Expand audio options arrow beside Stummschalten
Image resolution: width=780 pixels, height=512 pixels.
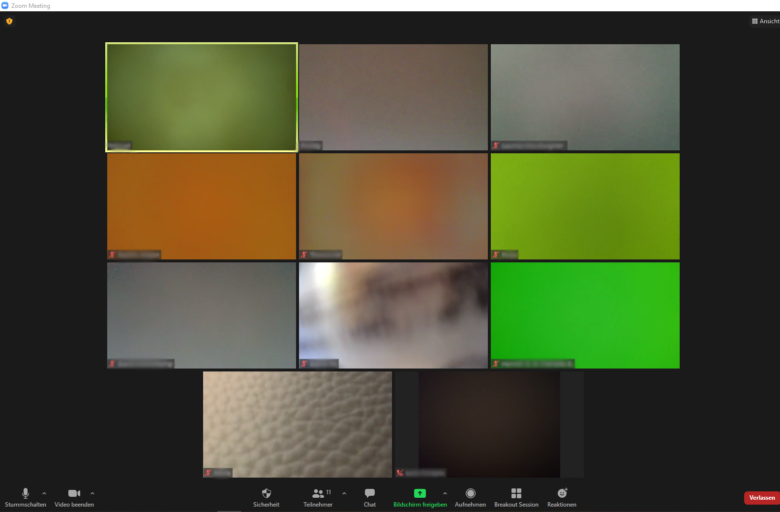(x=44, y=493)
